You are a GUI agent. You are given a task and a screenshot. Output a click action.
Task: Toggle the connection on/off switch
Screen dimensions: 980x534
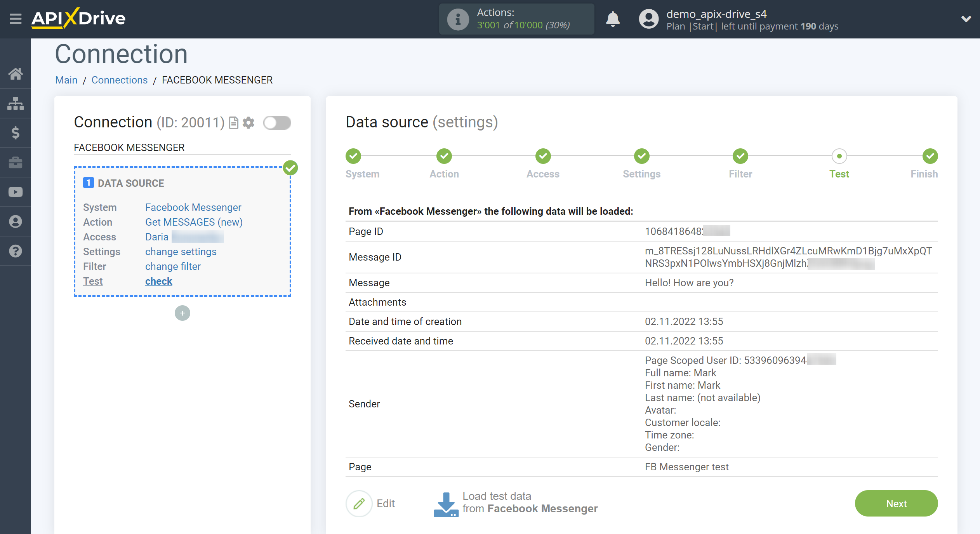point(277,123)
